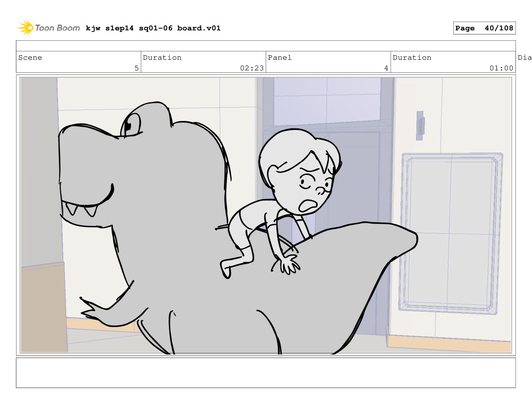Click the panel duration value '01:00'
This screenshot has width=532, height=412.
[x=501, y=68]
